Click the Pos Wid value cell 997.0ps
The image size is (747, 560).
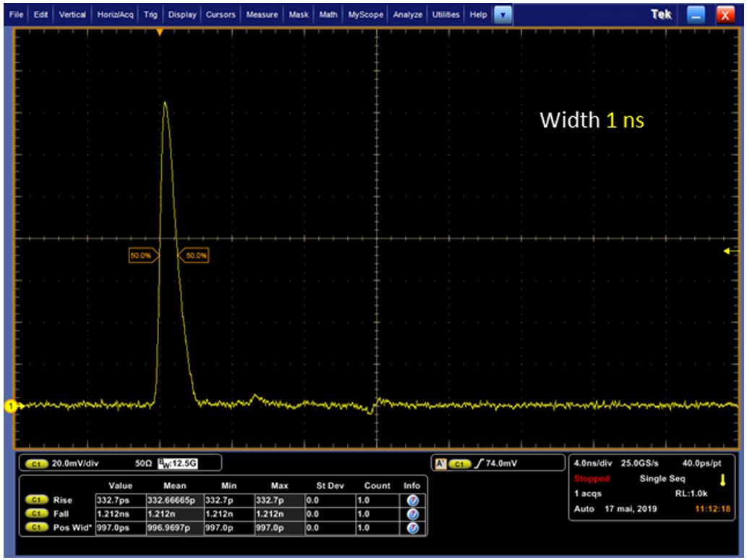tap(121, 528)
